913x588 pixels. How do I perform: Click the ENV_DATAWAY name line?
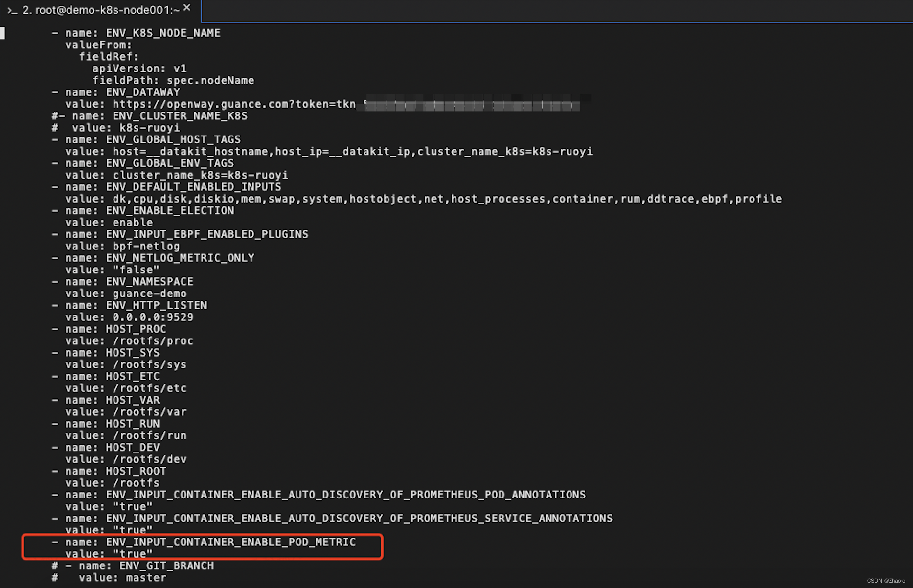click(x=116, y=92)
